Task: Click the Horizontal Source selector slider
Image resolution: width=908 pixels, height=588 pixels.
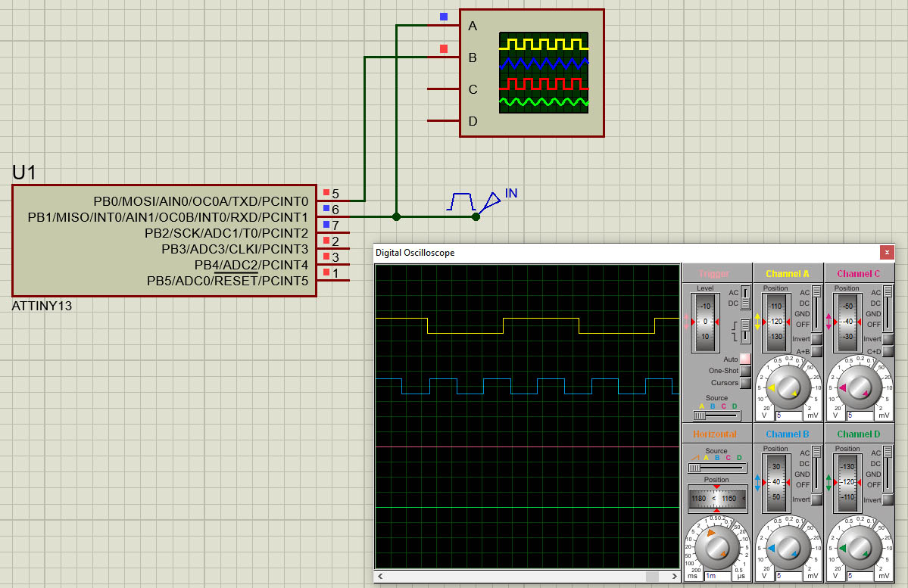Action: [716, 468]
